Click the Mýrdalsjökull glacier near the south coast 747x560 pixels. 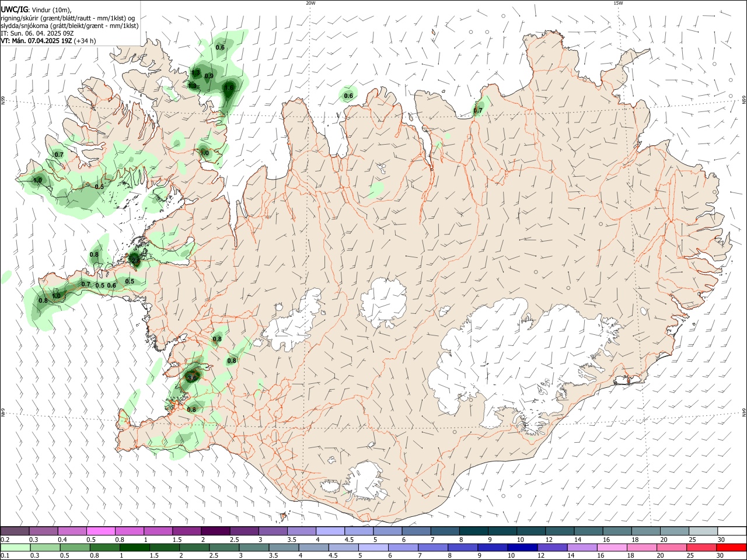click(x=365, y=482)
